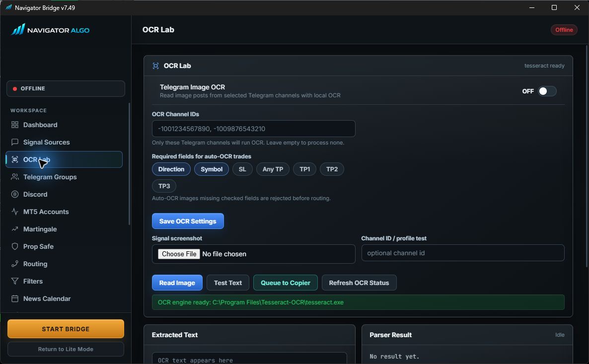Viewport: 589px width, 364px height.
Task: Click the Telegram Groups people icon
Action: (14, 177)
